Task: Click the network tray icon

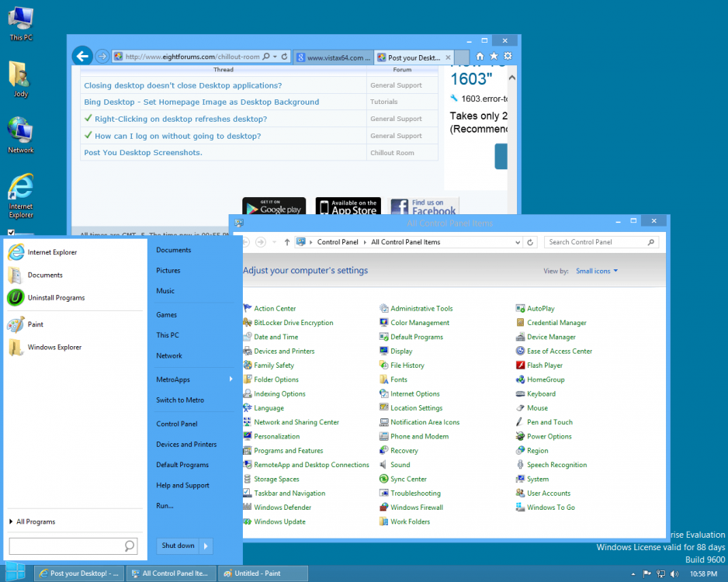Action: click(660, 574)
